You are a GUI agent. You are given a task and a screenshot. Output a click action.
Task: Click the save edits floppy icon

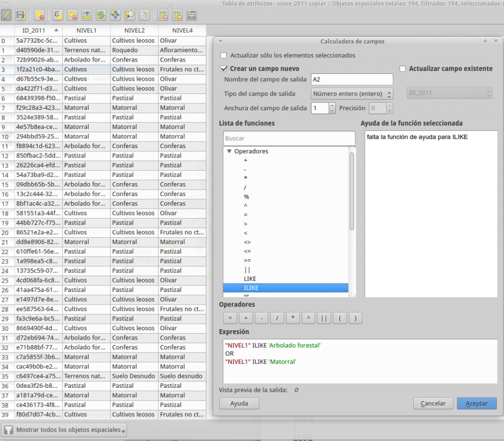pyautogui.click(x=21, y=15)
